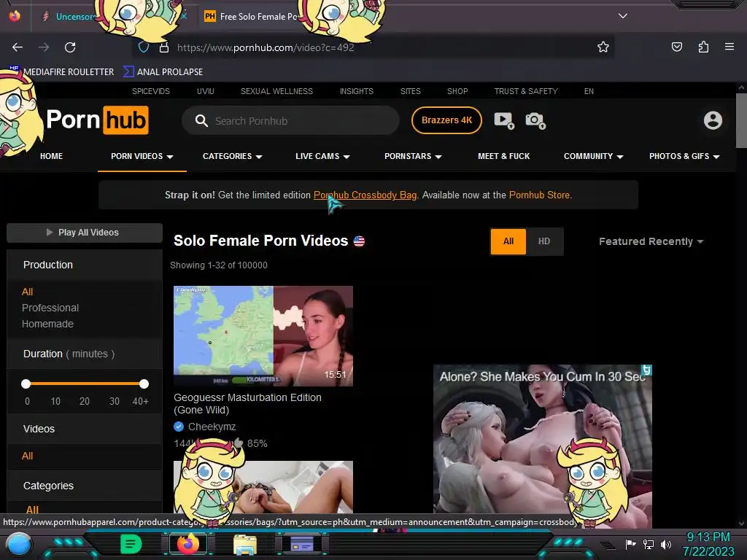The image size is (747, 560).
Task: Open the Geoguessr video title link
Action: (247, 403)
